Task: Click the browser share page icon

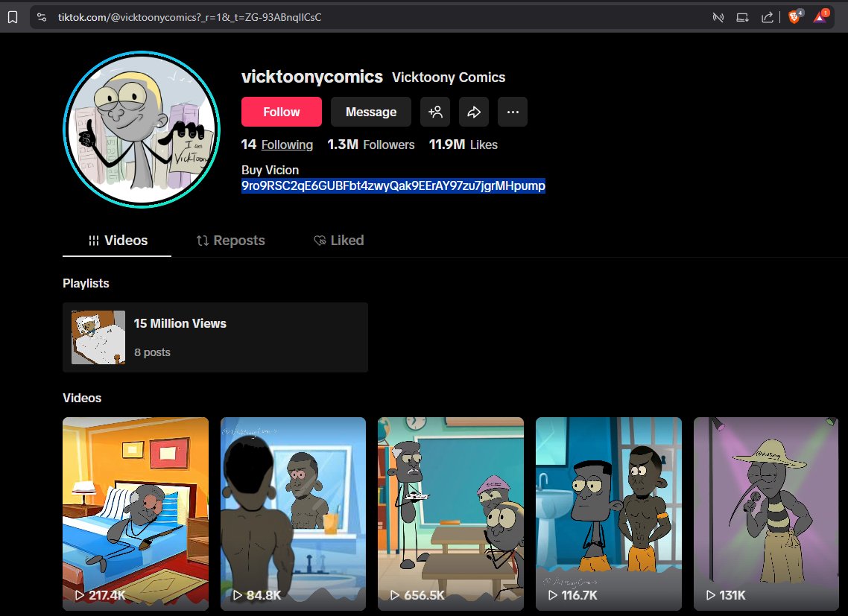Action: 767,17
